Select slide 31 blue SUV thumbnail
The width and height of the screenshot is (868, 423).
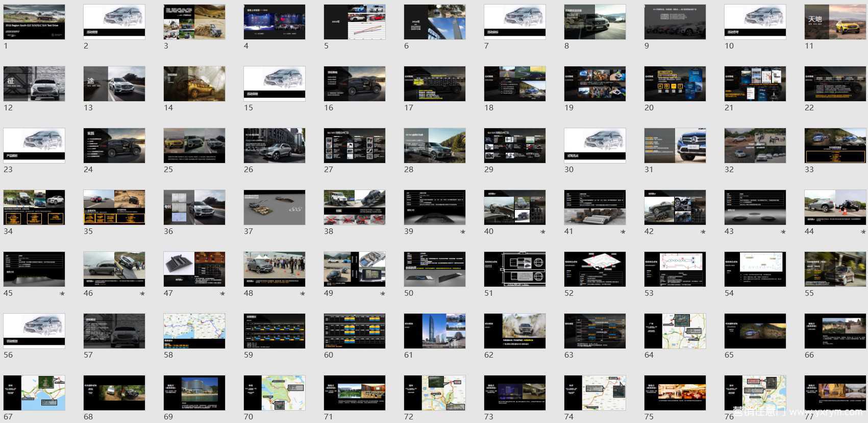pyautogui.click(x=675, y=146)
